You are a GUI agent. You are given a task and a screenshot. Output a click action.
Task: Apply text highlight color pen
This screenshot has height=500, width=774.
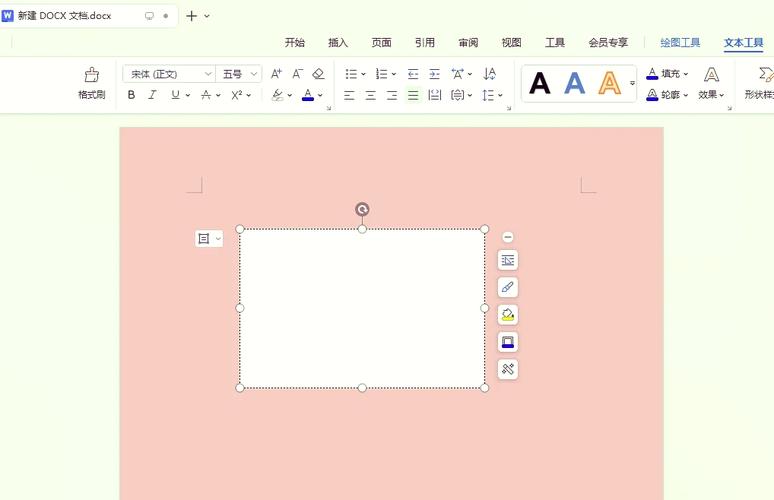click(277, 95)
